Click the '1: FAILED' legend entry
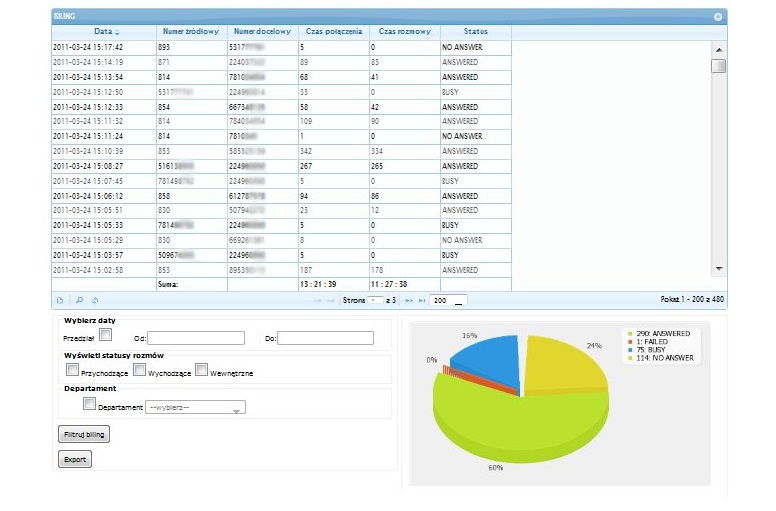This screenshot has height=511, width=776. tap(648, 342)
